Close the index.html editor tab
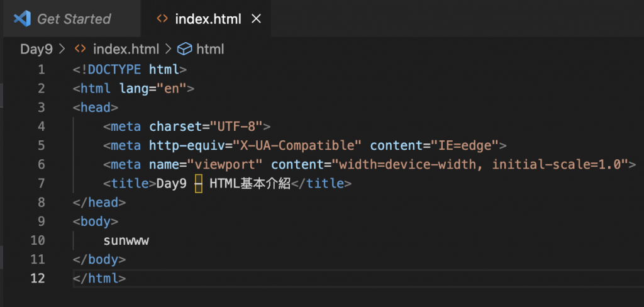644x307 pixels. tap(256, 19)
